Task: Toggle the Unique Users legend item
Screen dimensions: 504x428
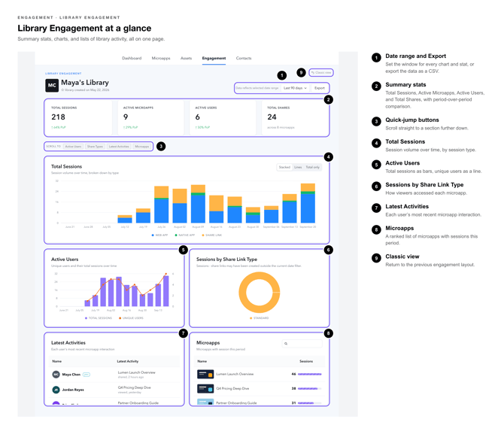Action: 131,318
